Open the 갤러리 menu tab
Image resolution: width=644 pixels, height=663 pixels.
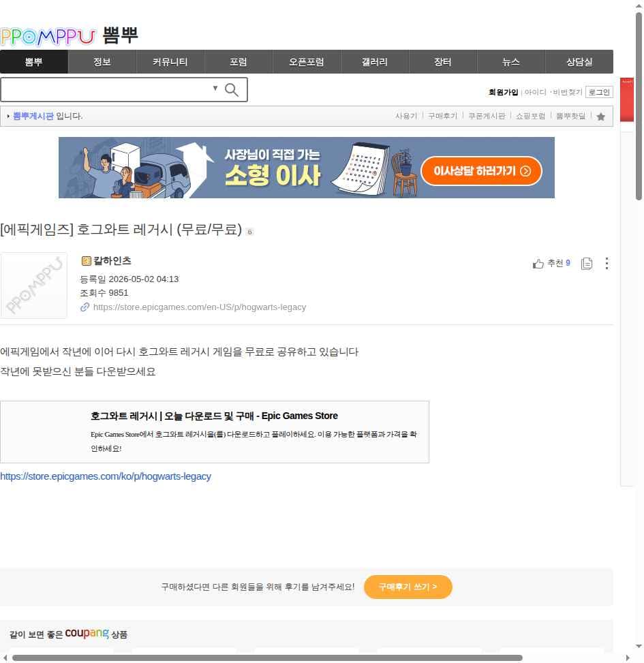pyautogui.click(x=375, y=62)
